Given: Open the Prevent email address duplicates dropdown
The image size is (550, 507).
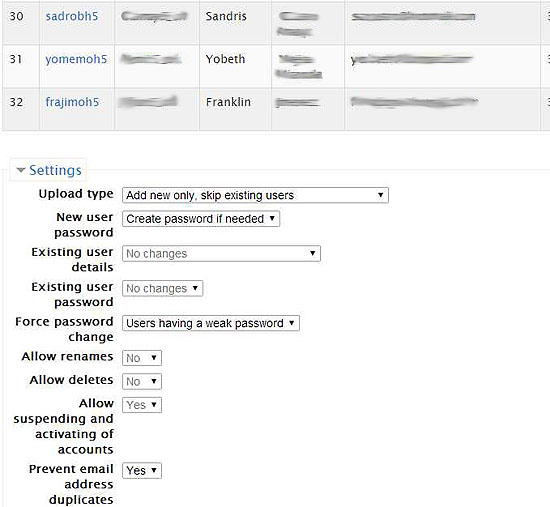Looking at the screenshot, I should (142, 471).
